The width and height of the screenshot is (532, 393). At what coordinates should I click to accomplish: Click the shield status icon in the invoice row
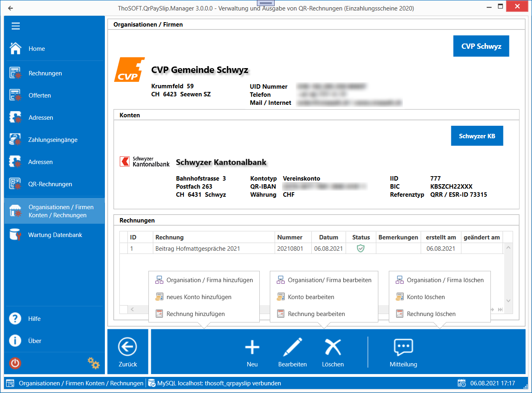pyautogui.click(x=361, y=248)
